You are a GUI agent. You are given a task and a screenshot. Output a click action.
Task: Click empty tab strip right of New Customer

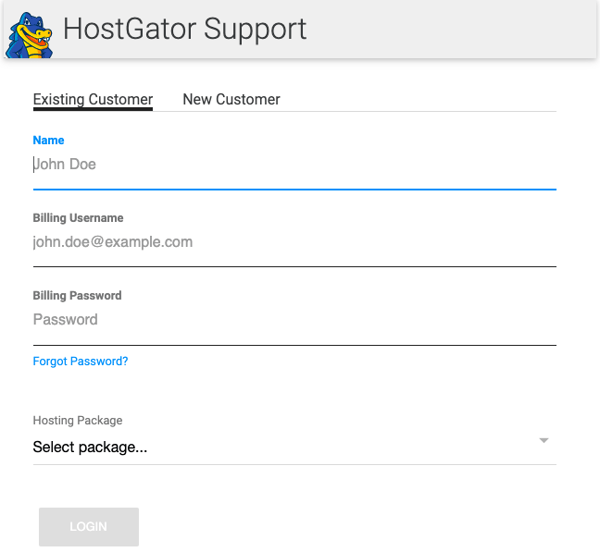(420, 99)
